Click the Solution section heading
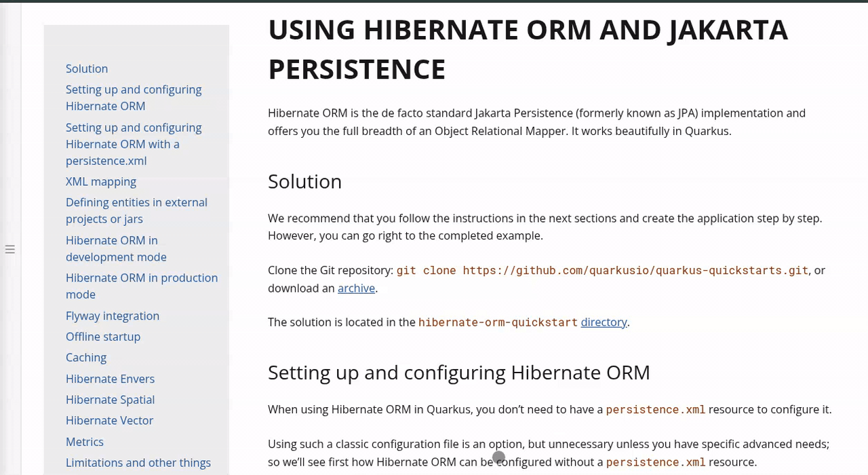 pyautogui.click(x=304, y=181)
